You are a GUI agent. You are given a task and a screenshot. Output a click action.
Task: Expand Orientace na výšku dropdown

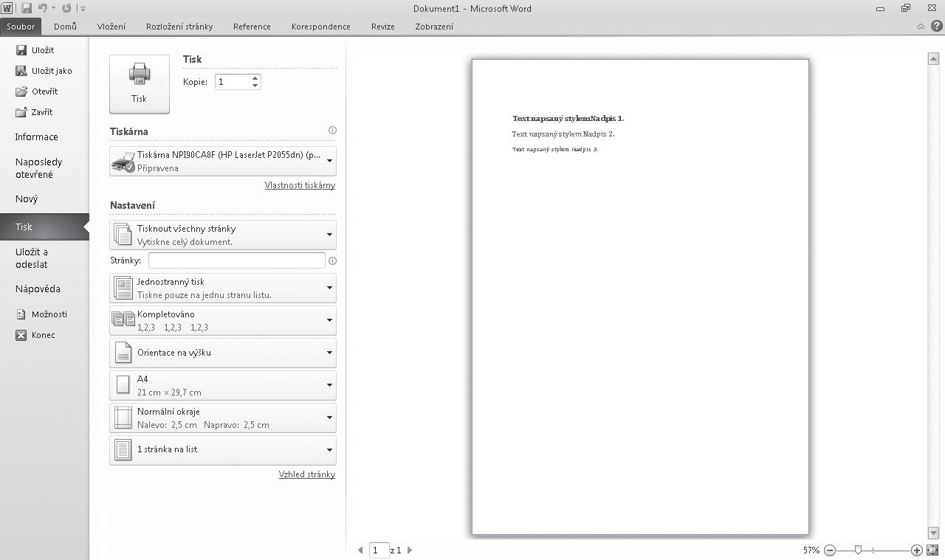coord(223,353)
